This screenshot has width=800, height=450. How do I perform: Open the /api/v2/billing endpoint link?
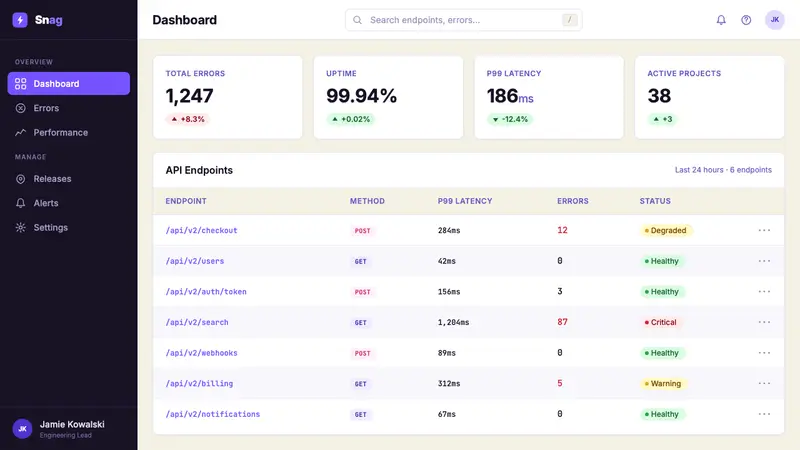point(199,383)
